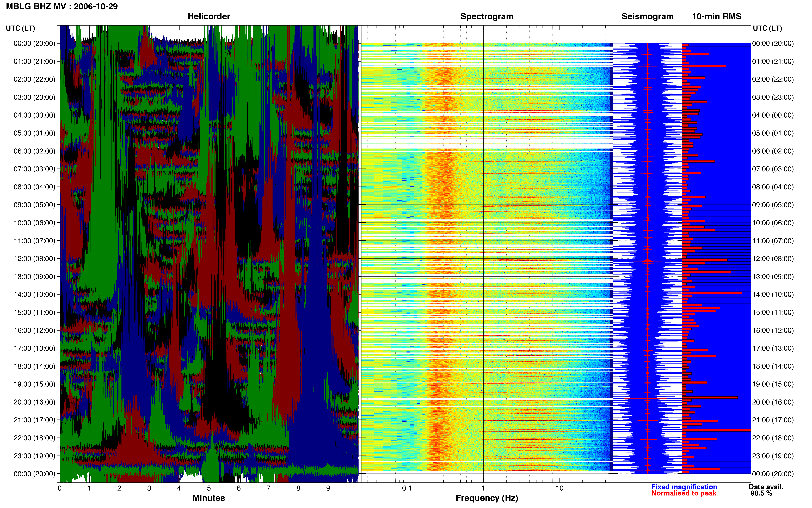
Task: Click "15:00 (11:00)" on the right time axis
Action: coord(773,312)
